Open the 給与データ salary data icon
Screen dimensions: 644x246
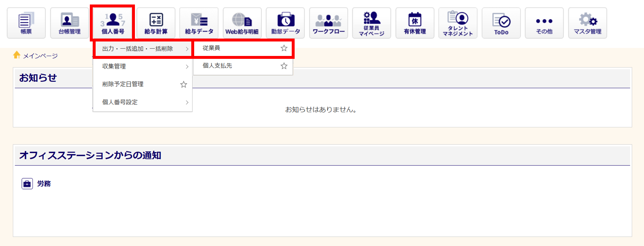[x=199, y=23]
